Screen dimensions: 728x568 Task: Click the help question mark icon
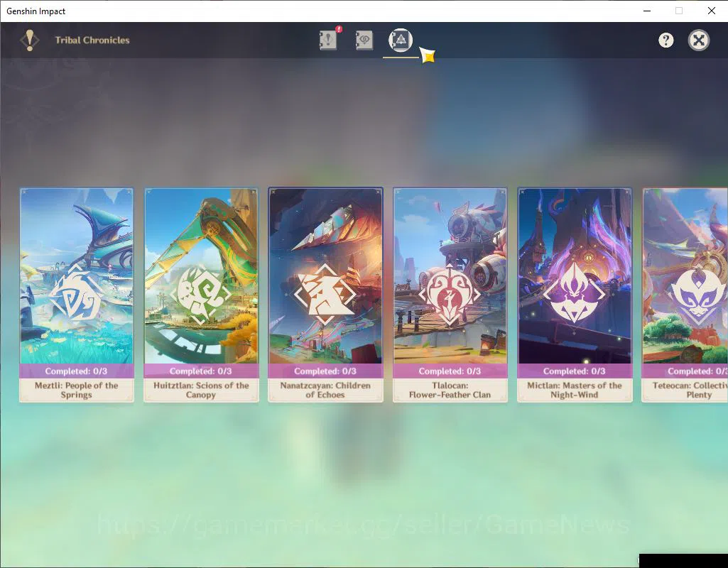(665, 40)
